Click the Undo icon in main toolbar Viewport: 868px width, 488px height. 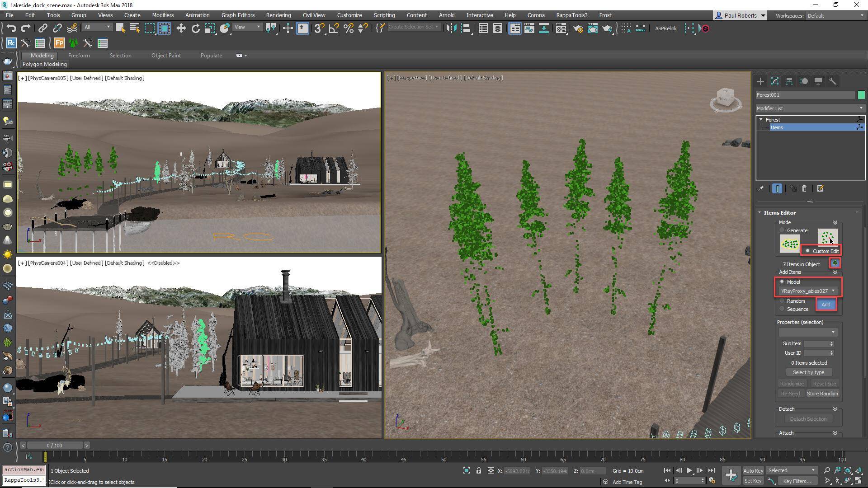click(11, 28)
